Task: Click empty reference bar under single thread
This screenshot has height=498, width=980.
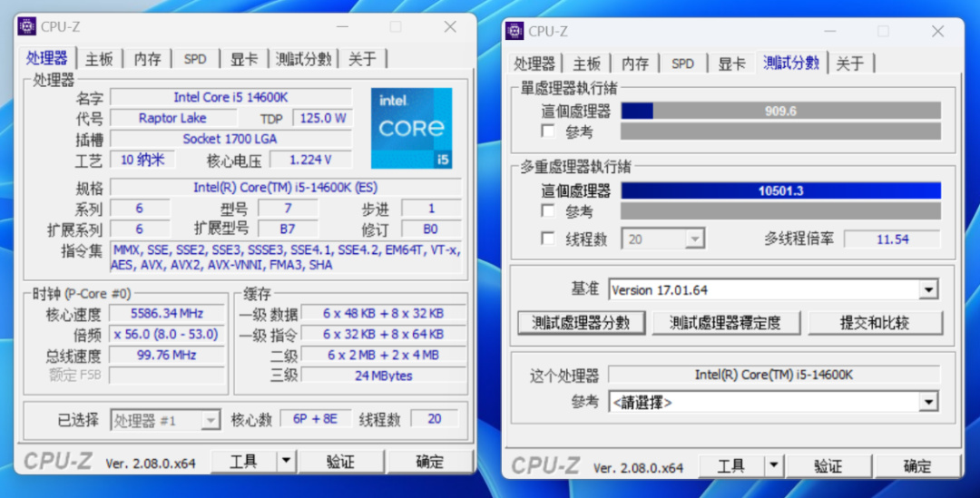Action: coord(780,132)
